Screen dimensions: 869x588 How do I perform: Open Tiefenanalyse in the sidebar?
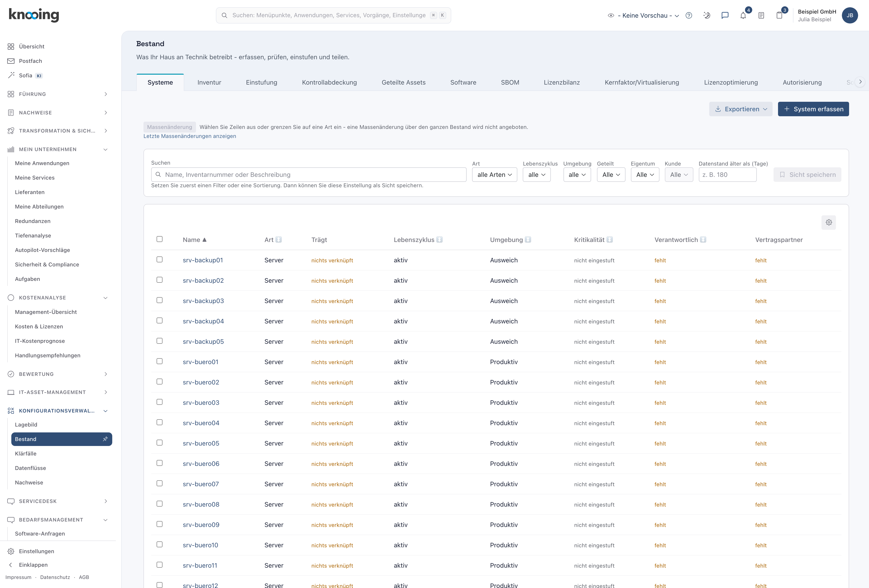(33, 235)
